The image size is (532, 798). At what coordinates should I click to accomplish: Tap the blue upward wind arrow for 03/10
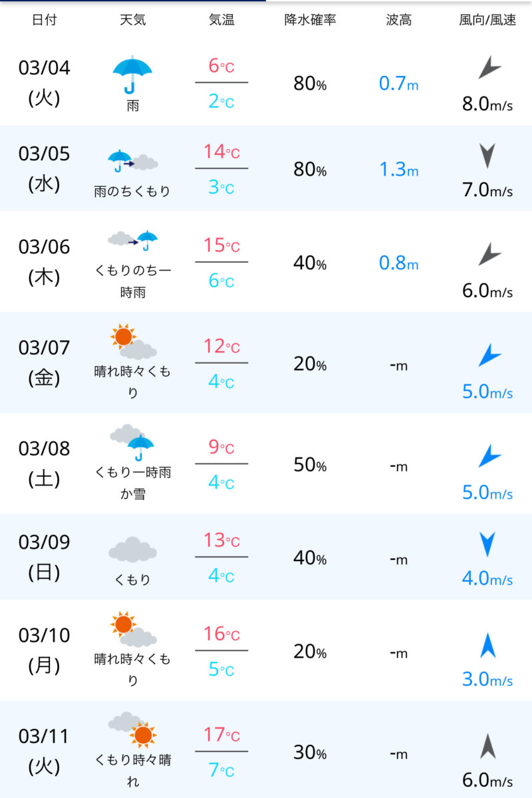tap(487, 646)
